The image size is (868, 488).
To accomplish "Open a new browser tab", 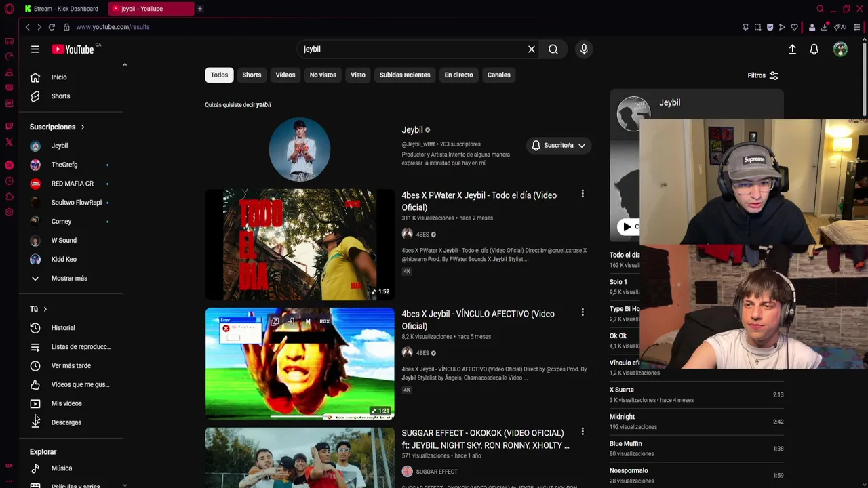I will 200,9.
